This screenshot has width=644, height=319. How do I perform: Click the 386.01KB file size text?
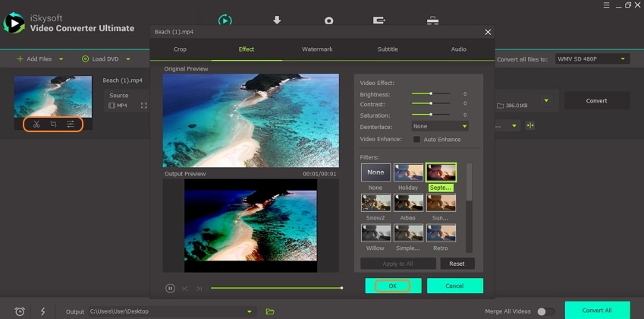[517, 106]
